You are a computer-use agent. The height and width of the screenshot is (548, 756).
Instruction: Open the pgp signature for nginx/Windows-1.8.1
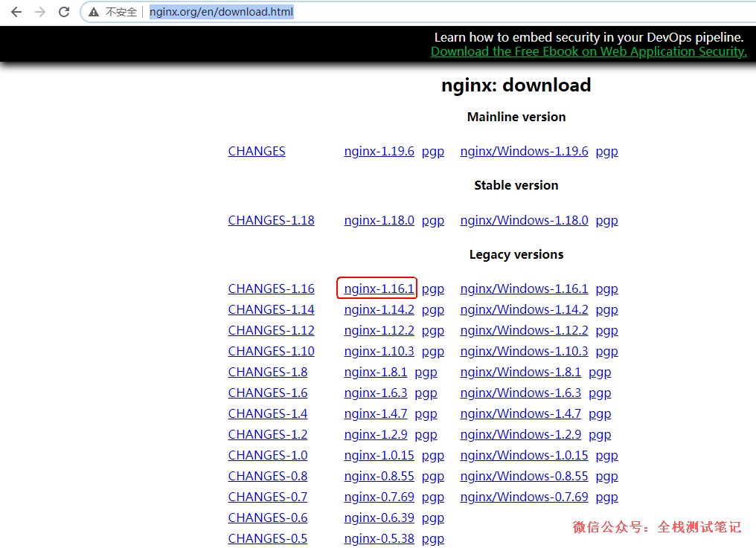tap(600, 373)
